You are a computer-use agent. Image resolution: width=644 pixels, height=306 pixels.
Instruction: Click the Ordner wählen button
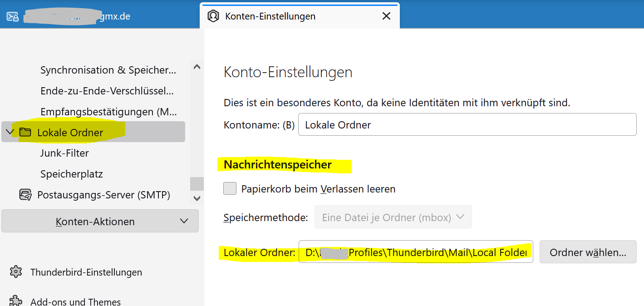pos(588,252)
